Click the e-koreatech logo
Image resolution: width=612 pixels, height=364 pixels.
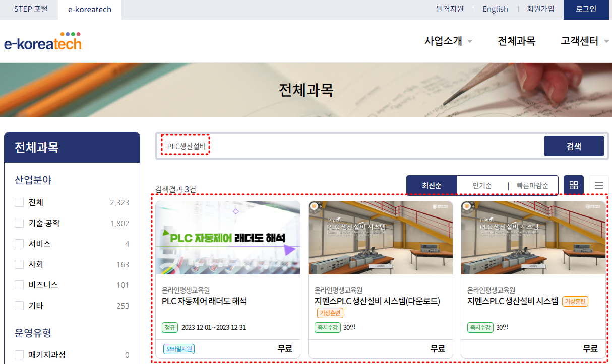tap(43, 41)
